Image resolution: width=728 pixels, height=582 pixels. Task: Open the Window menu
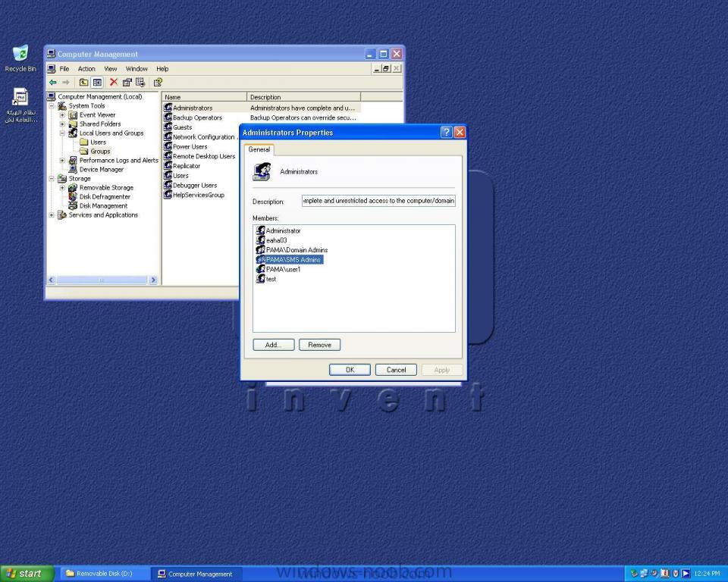pos(136,69)
